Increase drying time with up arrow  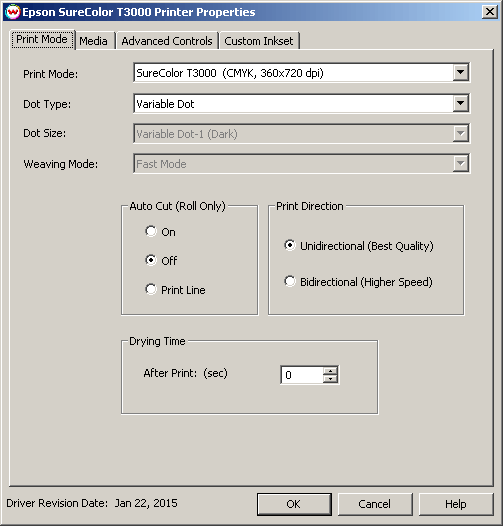pyautogui.click(x=331, y=371)
